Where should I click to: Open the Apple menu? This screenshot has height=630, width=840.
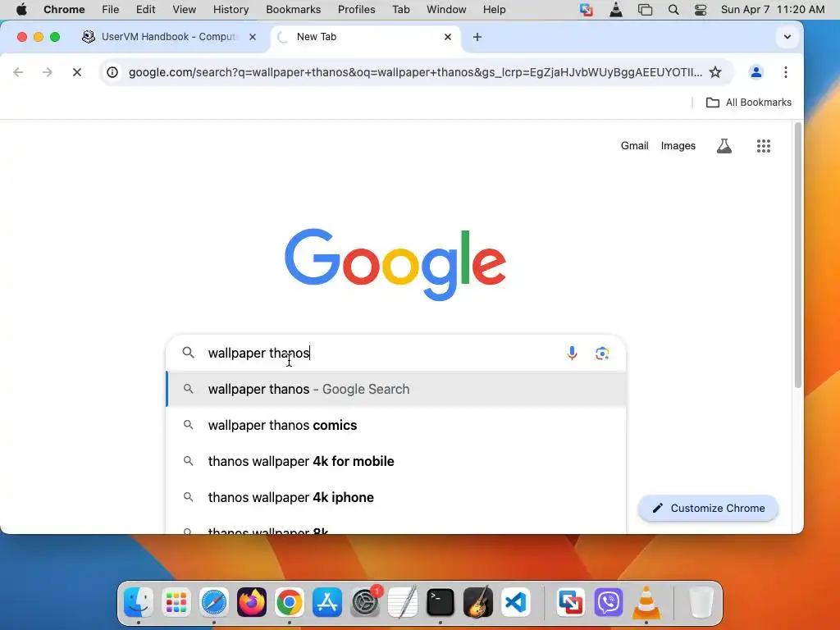pyautogui.click(x=21, y=10)
